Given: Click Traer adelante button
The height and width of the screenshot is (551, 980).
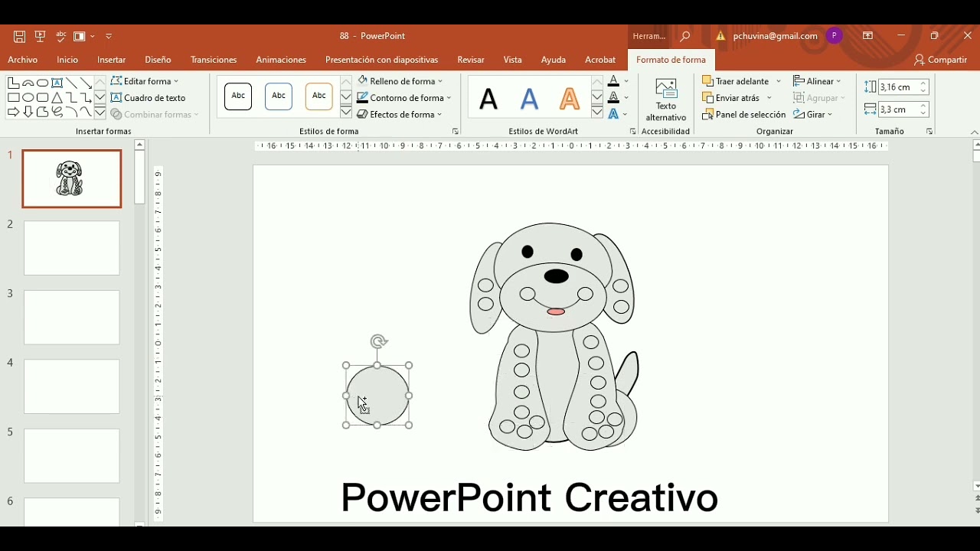Looking at the screenshot, I should pyautogui.click(x=735, y=81).
